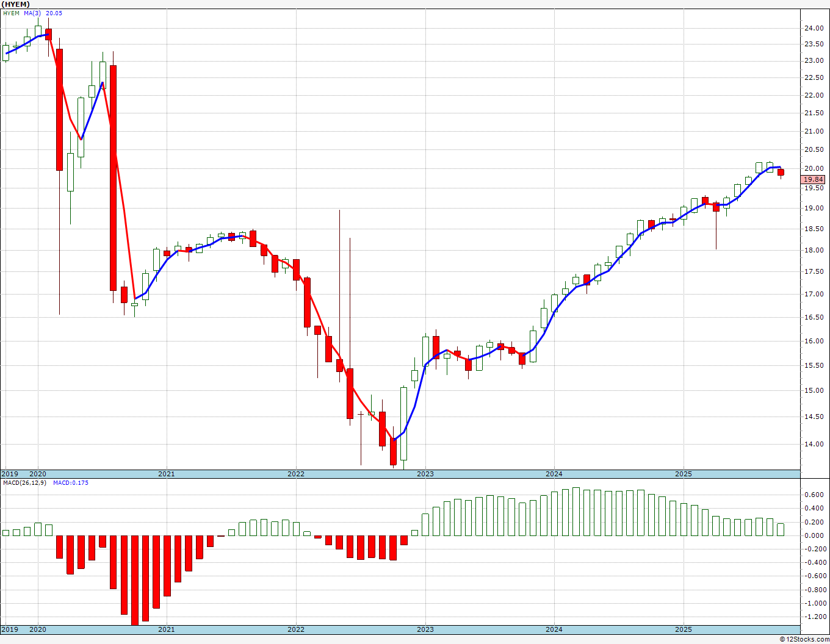Click the 0.000 MACD axis label
Screen dimensions: 830x644
pos(814,535)
